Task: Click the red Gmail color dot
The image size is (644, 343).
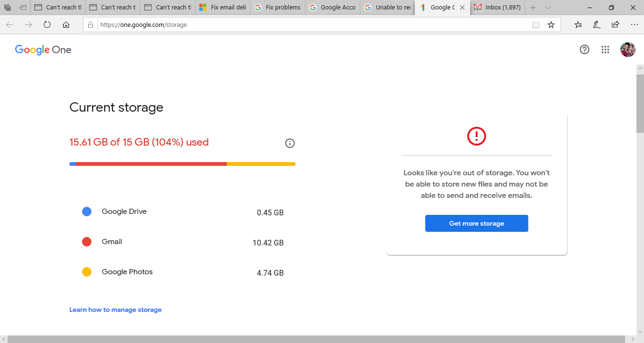Action: pos(87,242)
